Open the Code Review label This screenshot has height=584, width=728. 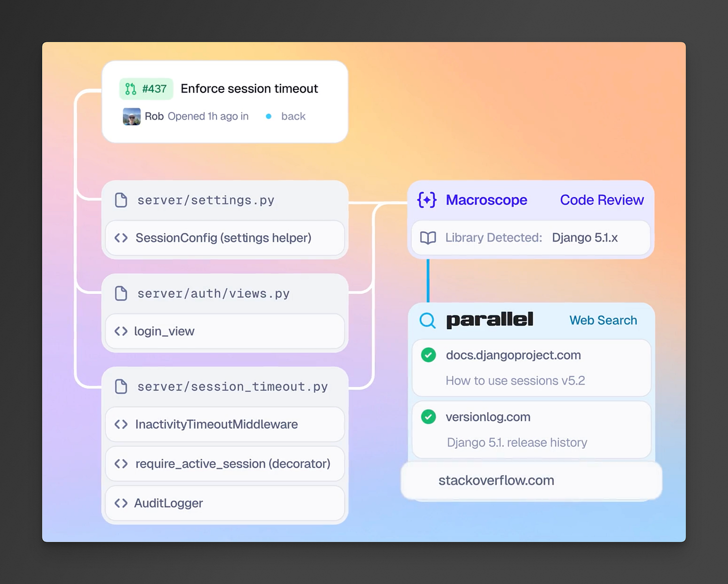(601, 200)
